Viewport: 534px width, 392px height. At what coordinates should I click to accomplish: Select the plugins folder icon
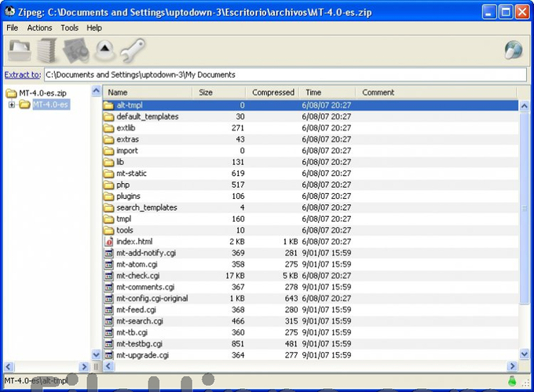tap(108, 196)
